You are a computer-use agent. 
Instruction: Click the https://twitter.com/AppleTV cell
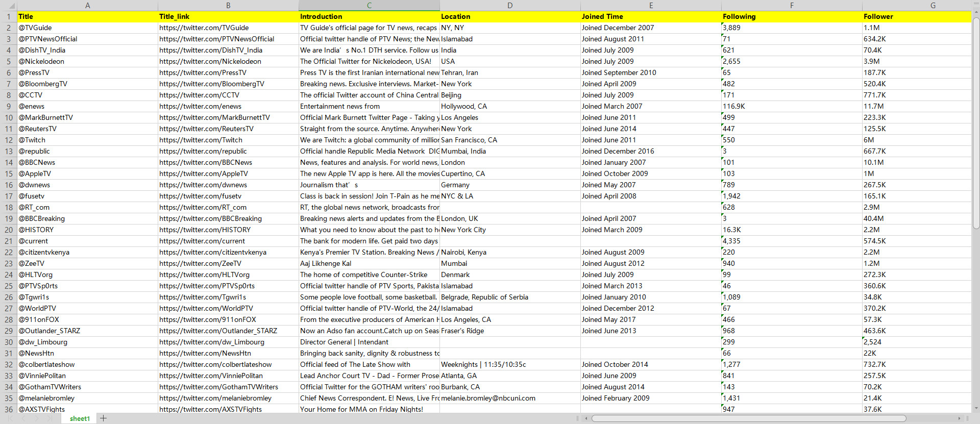tap(228, 173)
